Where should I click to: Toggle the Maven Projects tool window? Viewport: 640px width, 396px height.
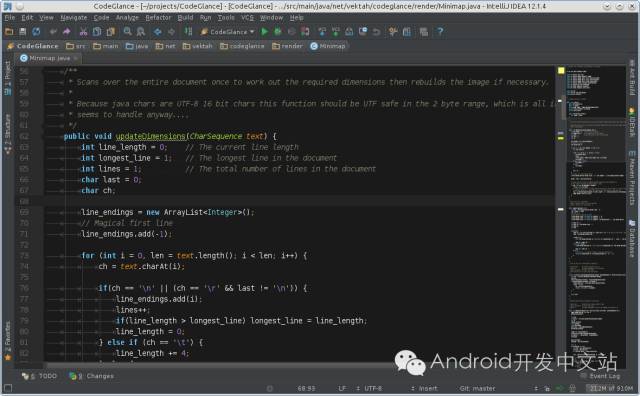coord(631,178)
